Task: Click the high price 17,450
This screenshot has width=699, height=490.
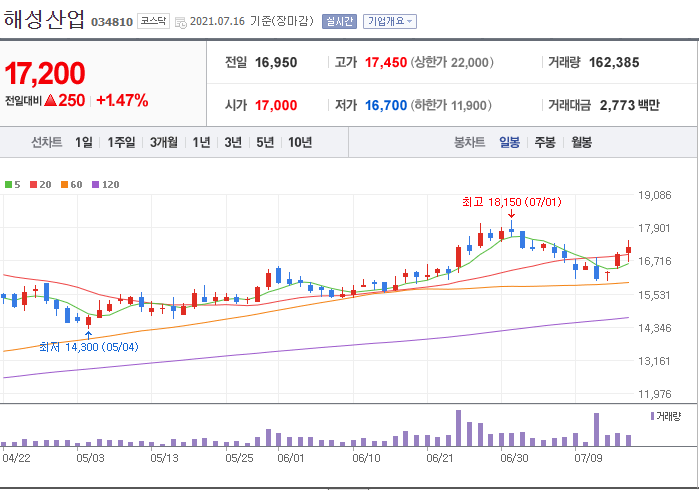Action: point(386,62)
